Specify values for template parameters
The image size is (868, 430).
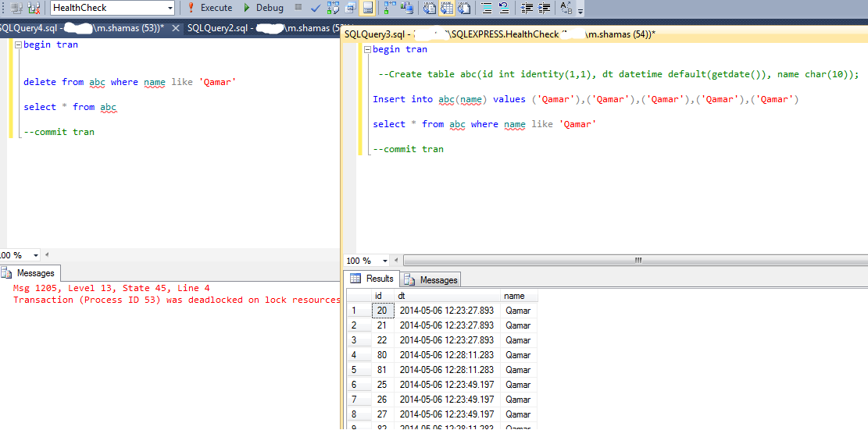tap(566, 8)
